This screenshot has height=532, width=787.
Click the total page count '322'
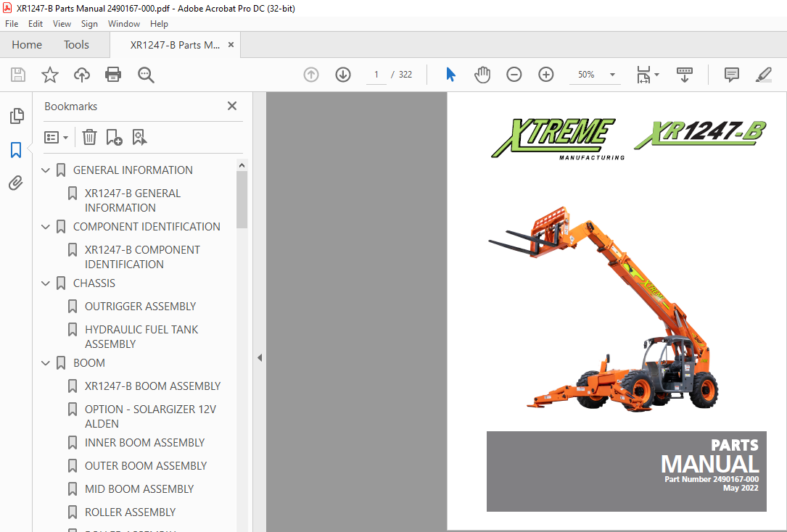(405, 75)
